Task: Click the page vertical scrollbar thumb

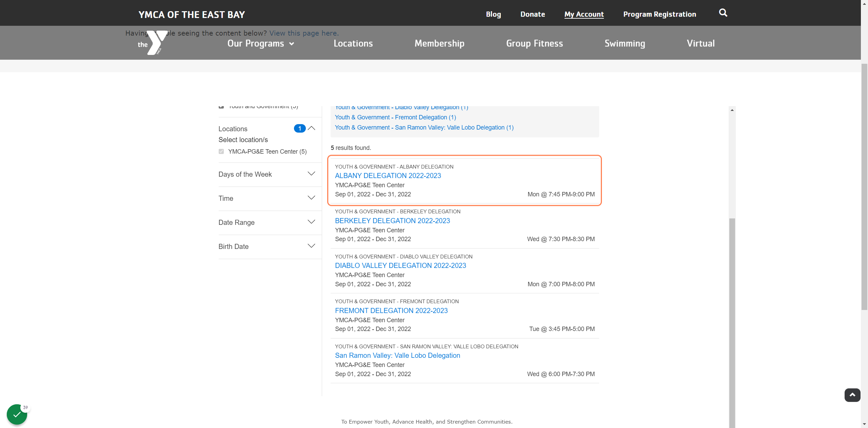Action: [x=864, y=187]
